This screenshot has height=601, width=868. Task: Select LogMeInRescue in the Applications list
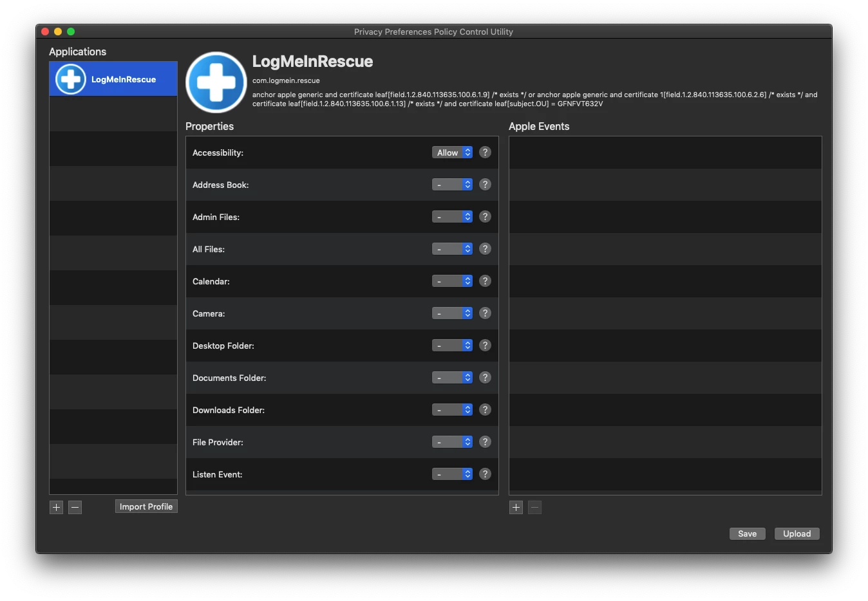(x=113, y=79)
